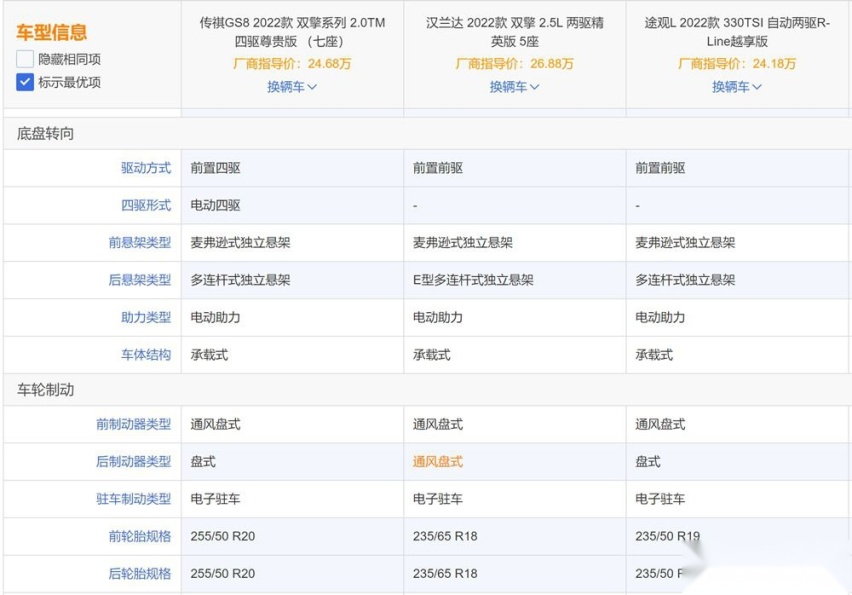Click the 车型信息 heading
The image size is (852, 595).
click(52, 33)
